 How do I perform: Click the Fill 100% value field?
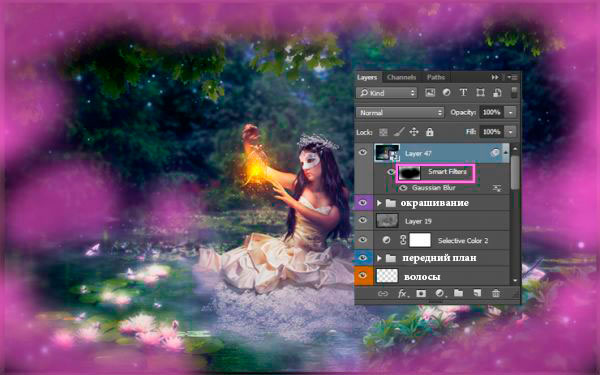pos(492,132)
